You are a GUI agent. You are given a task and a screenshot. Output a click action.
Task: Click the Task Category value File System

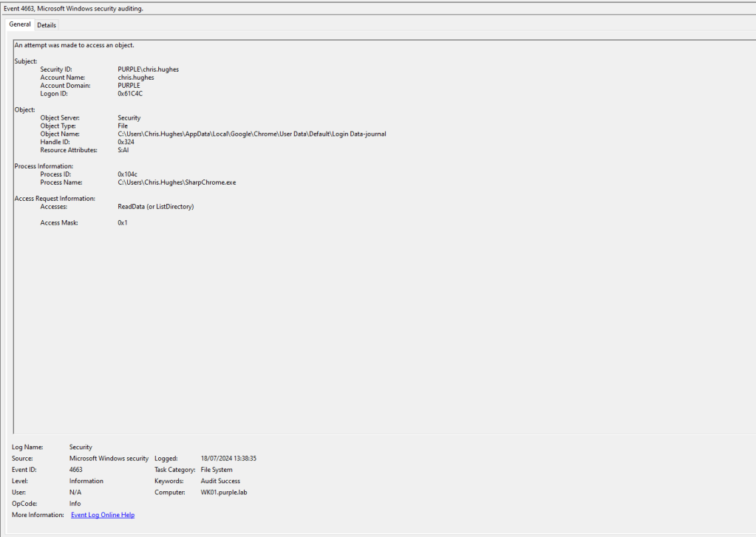point(217,470)
